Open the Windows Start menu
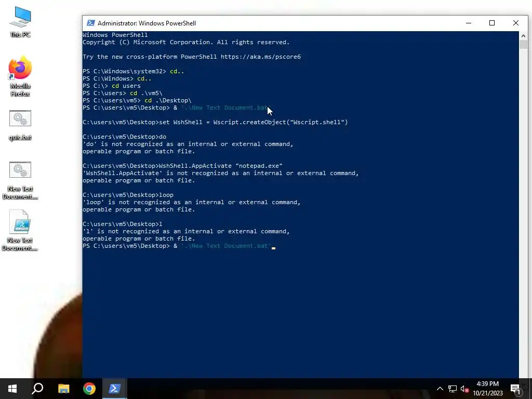The width and height of the screenshot is (532, 399). (x=12, y=389)
